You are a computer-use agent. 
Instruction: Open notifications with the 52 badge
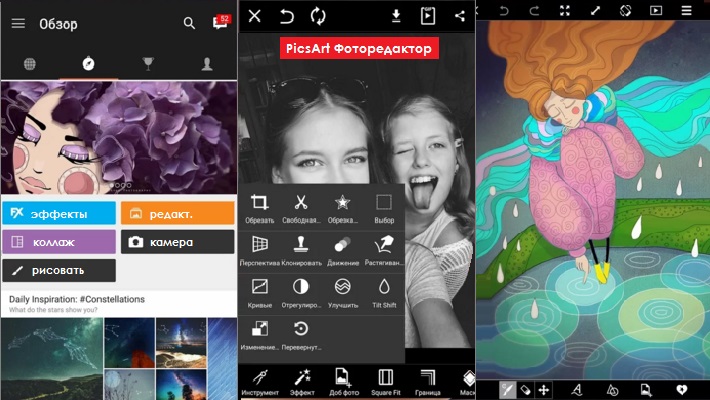(x=220, y=23)
